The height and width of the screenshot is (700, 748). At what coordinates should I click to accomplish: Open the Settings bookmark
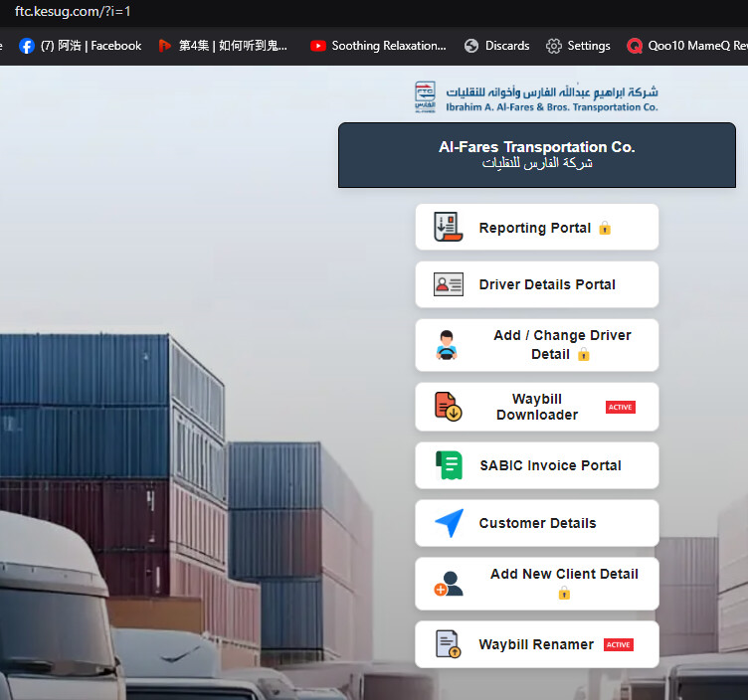[578, 46]
